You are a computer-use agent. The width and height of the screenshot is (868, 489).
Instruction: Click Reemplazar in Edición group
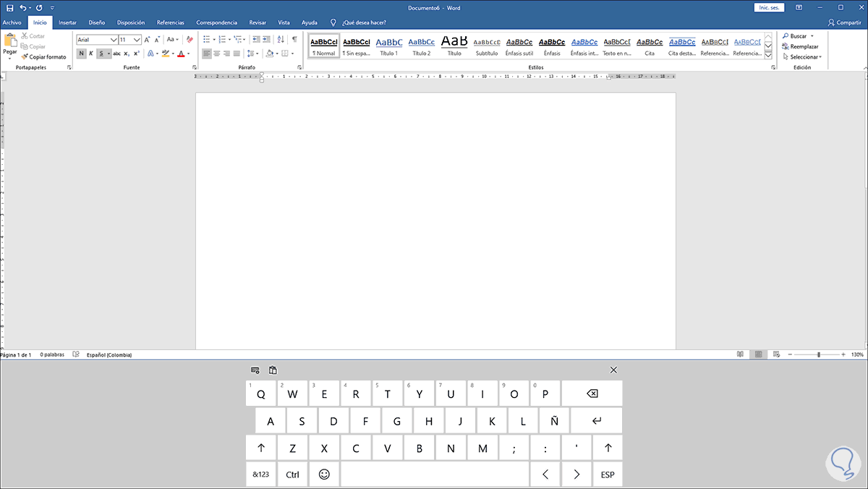tap(804, 46)
